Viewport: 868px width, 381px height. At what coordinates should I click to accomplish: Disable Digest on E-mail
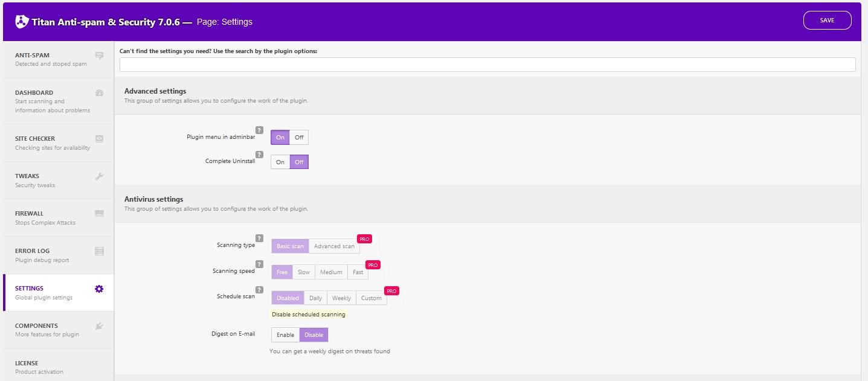[x=314, y=335]
